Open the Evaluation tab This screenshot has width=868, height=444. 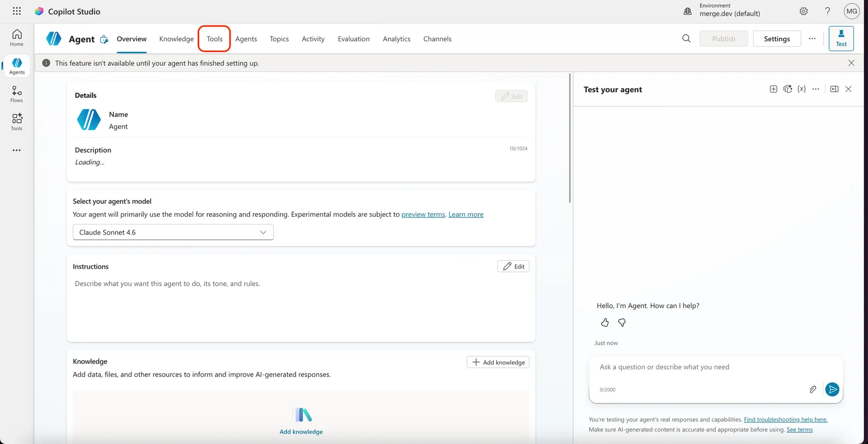(354, 39)
